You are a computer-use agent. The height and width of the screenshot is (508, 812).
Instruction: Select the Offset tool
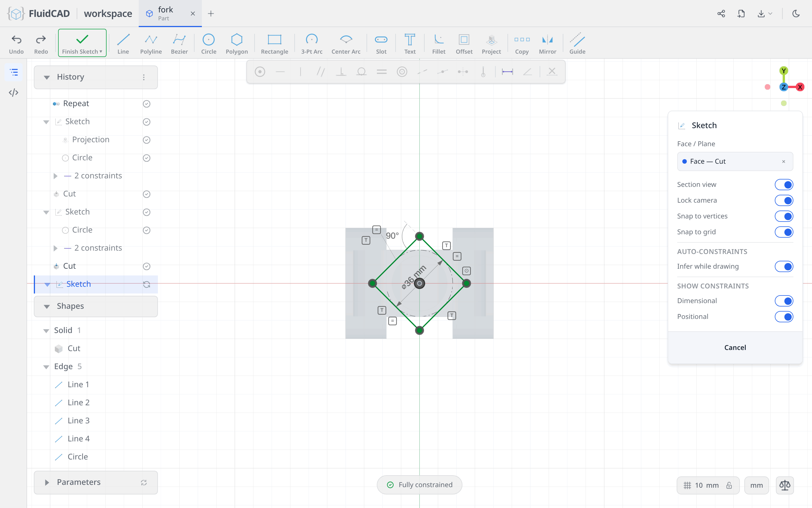(464, 43)
